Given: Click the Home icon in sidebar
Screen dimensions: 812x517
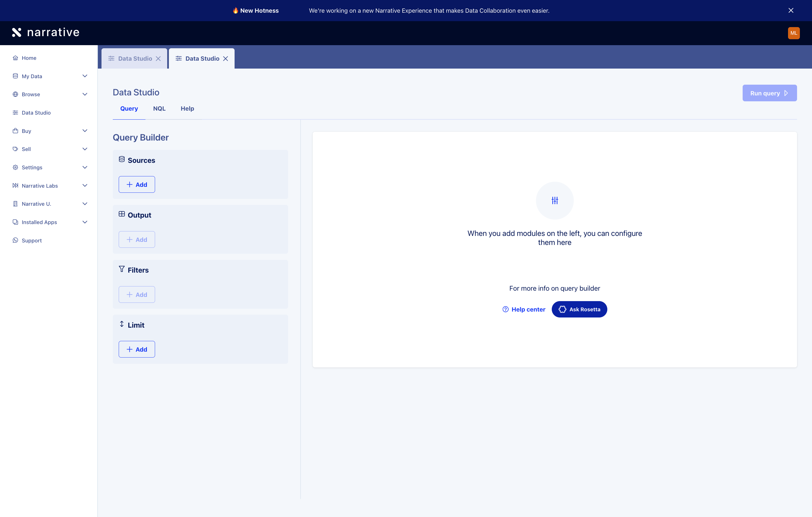Looking at the screenshot, I should click(x=15, y=58).
